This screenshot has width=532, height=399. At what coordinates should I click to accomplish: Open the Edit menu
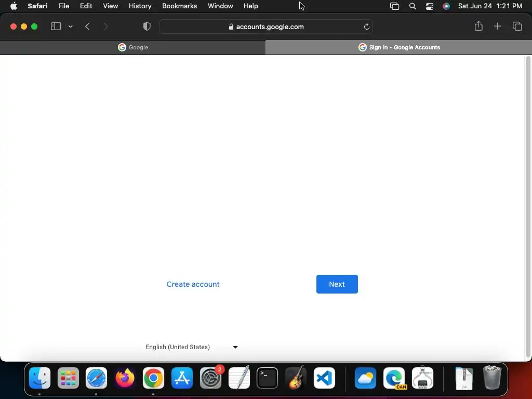pos(86,6)
